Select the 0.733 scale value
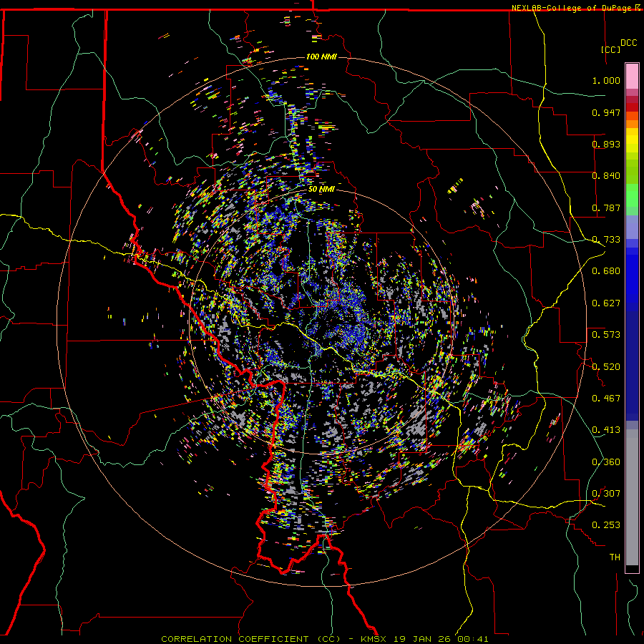The height and width of the screenshot is (644, 644). pyautogui.click(x=606, y=240)
